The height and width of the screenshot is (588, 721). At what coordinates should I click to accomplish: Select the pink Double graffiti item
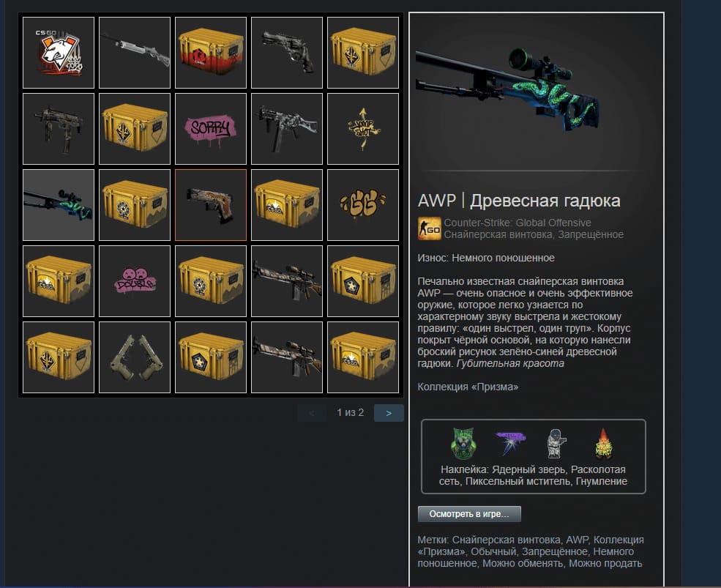[x=135, y=281]
